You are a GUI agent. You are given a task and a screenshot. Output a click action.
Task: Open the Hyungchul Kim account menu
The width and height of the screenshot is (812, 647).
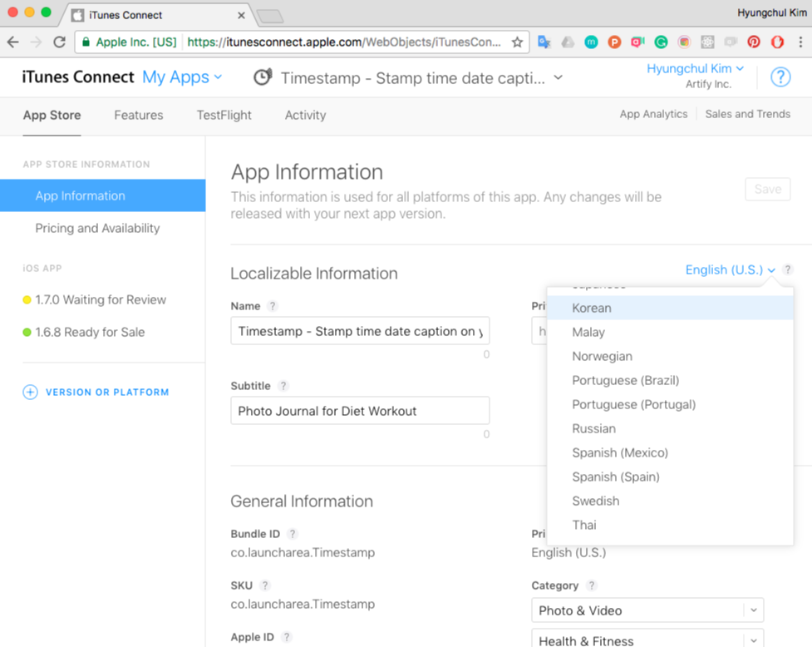pyautogui.click(x=695, y=68)
